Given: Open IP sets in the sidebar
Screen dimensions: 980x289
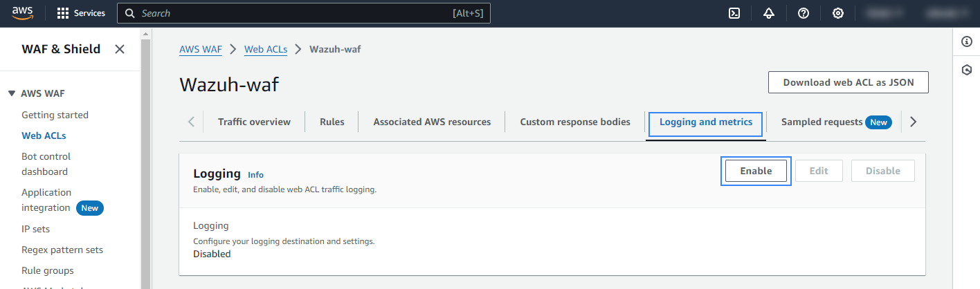Looking at the screenshot, I should coord(35,229).
